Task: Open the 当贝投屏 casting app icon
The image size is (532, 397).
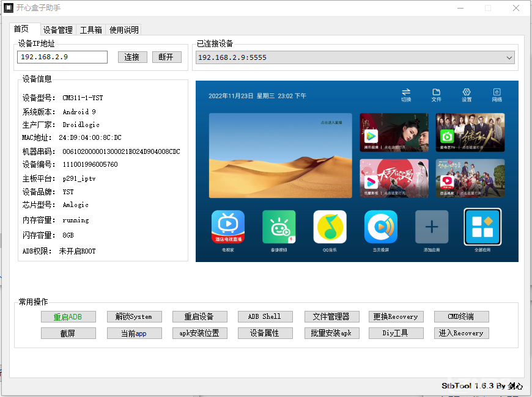Action: click(381, 227)
